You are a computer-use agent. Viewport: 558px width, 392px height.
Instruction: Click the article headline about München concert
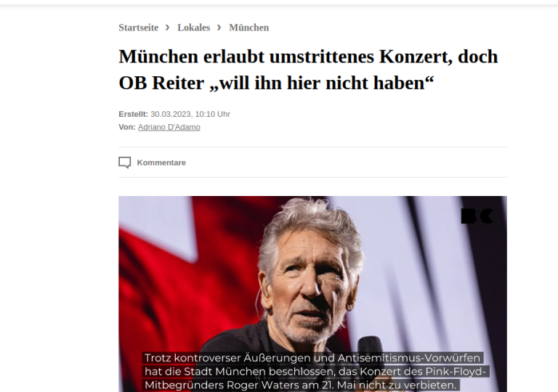(x=308, y=70)
